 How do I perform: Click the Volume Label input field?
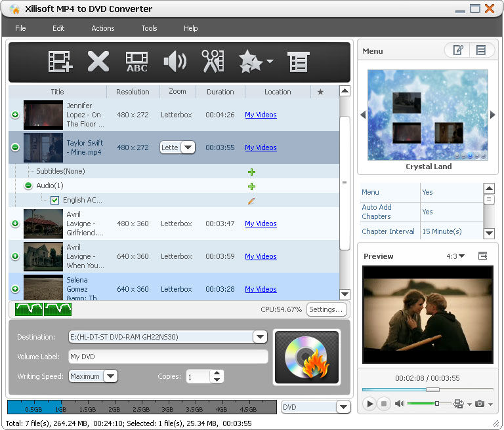(x=168, y=357)
